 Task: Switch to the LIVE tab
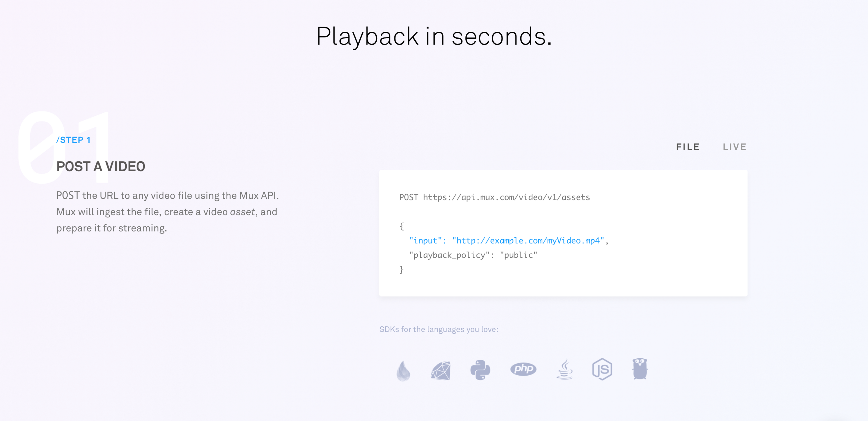click(735, 147)
